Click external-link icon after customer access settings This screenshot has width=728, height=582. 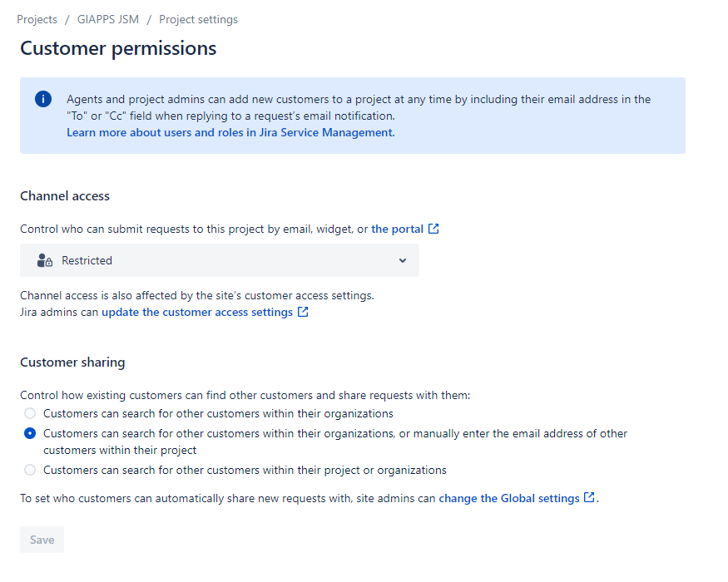pyautogui.click(x=303, y=312)
